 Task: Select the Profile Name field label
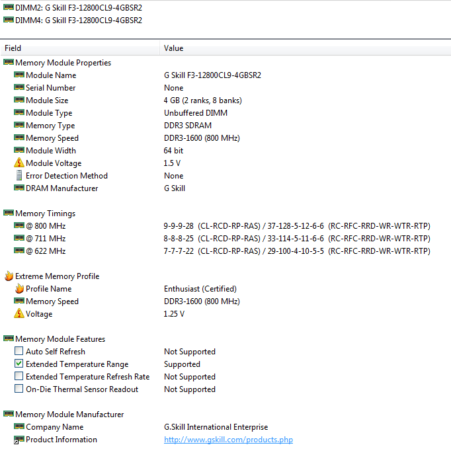(x=48, y=289)
